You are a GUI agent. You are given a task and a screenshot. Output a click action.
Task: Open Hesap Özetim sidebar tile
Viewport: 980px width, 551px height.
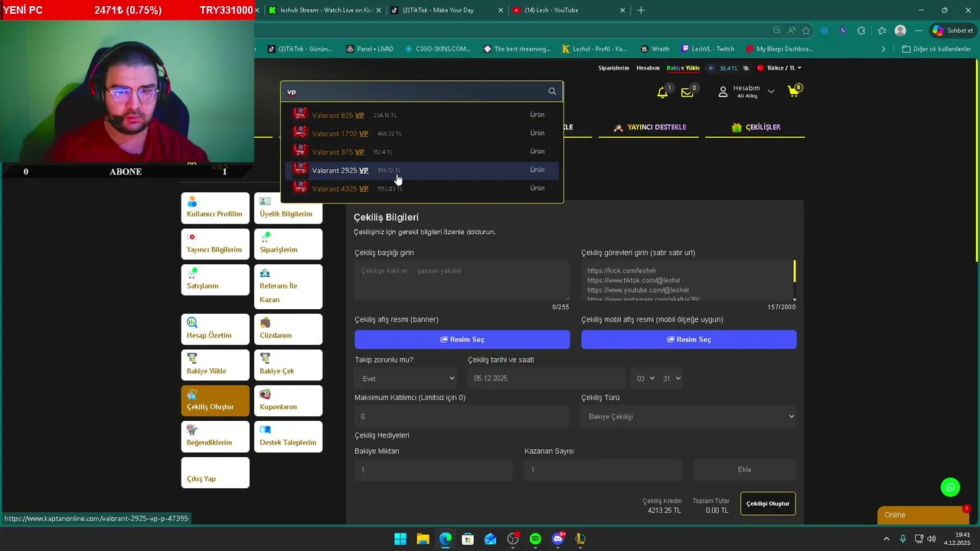[215, 329]
